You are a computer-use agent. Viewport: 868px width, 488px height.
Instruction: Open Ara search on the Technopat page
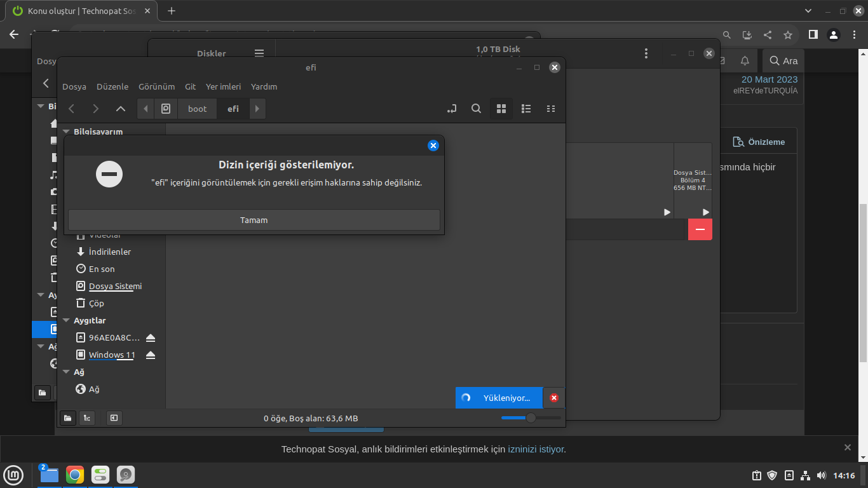[x=783, y=61]
